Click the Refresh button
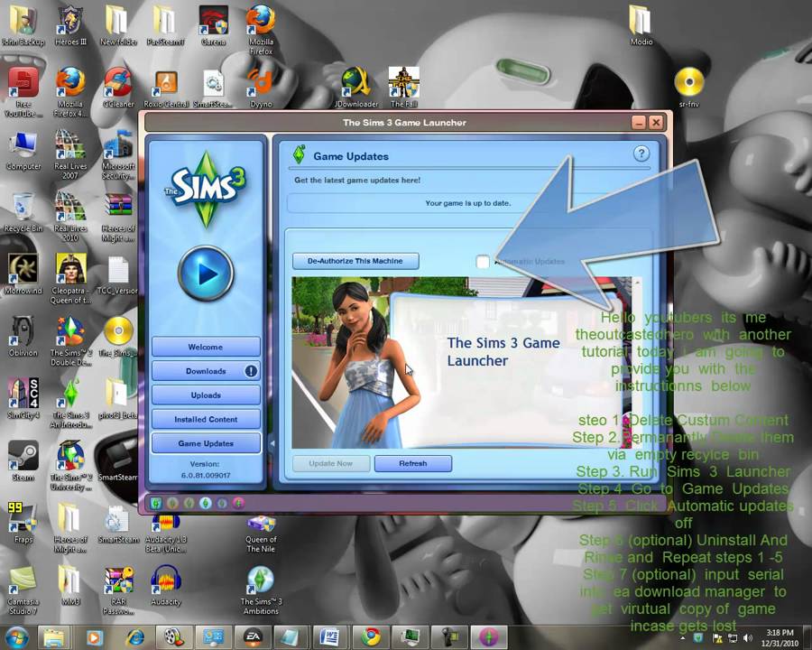Screen dimensions: 812x650 pyautogui.click(x=412, y=463)
